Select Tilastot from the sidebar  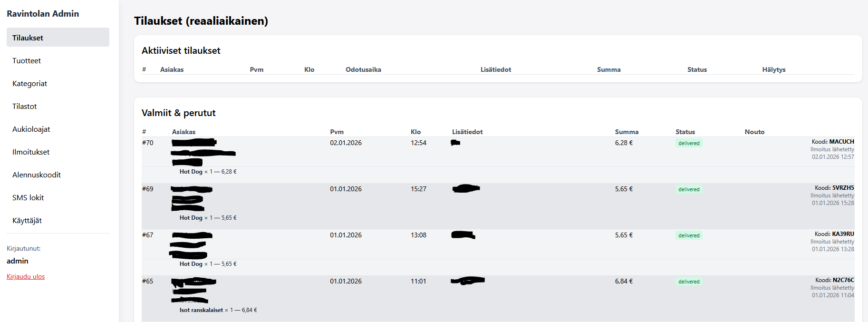pyautogui.click(x=25, y=106)
